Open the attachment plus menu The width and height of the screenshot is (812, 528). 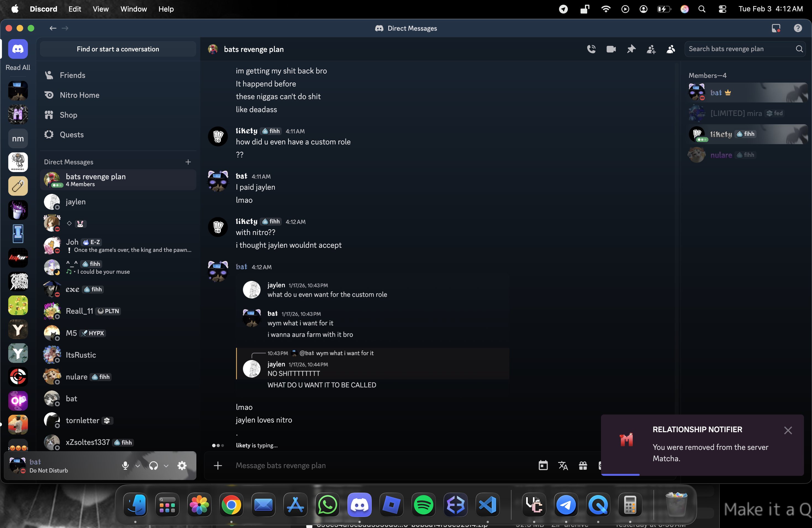(x=218, y=466)
